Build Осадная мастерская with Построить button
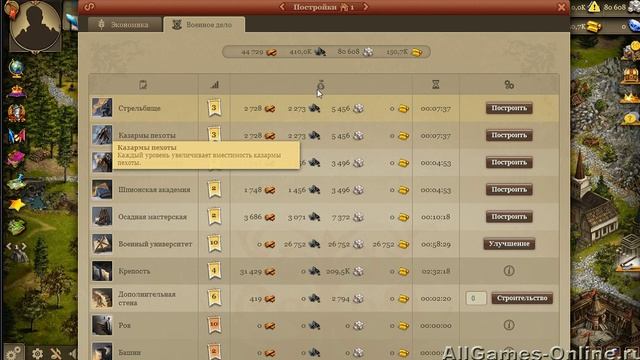This screenshot has height=360, width=640. tap(509, 217)
